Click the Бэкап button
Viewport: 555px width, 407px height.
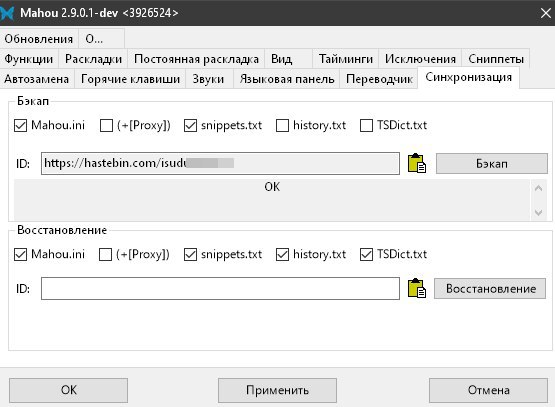pos(492,164)
